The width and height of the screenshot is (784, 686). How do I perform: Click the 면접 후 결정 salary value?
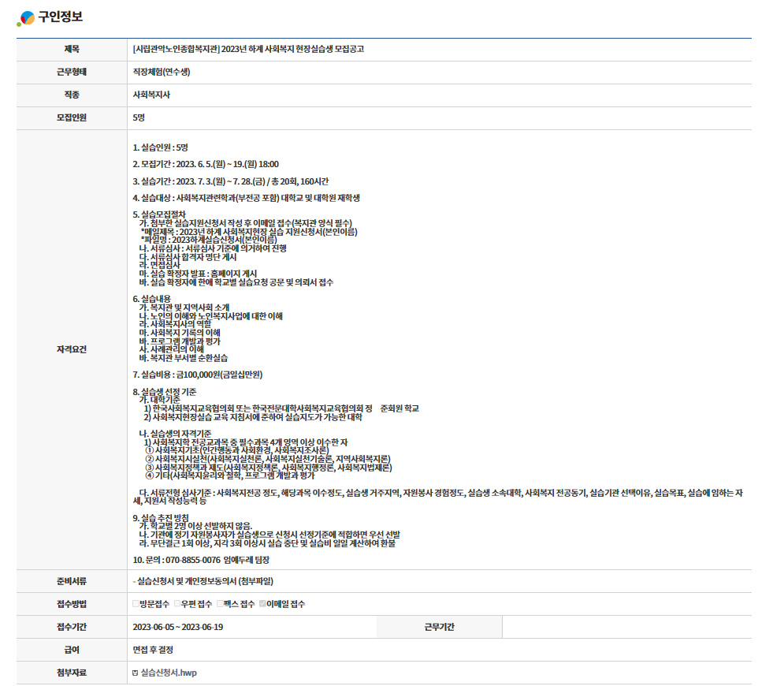pyautogui.click(x=153, y=650)
